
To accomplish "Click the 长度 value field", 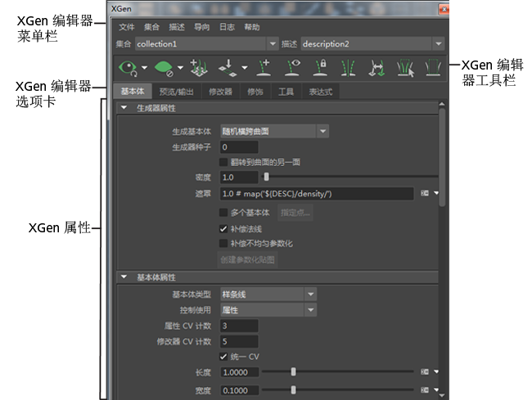I will 240,372.
